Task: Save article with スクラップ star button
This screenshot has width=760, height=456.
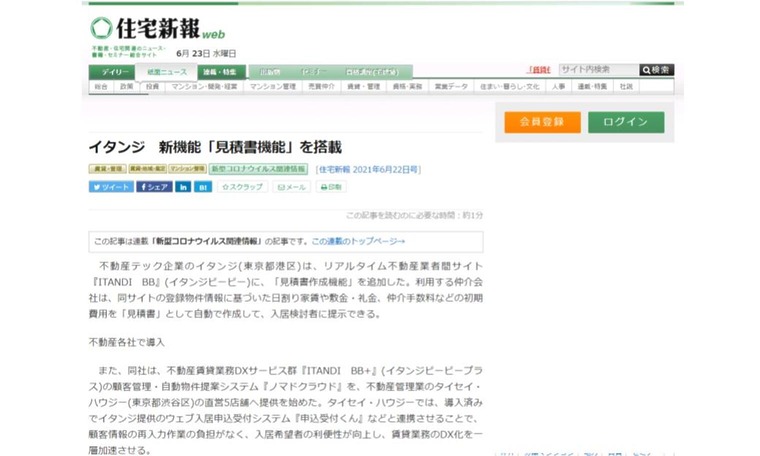Action: tap(243, 187)
